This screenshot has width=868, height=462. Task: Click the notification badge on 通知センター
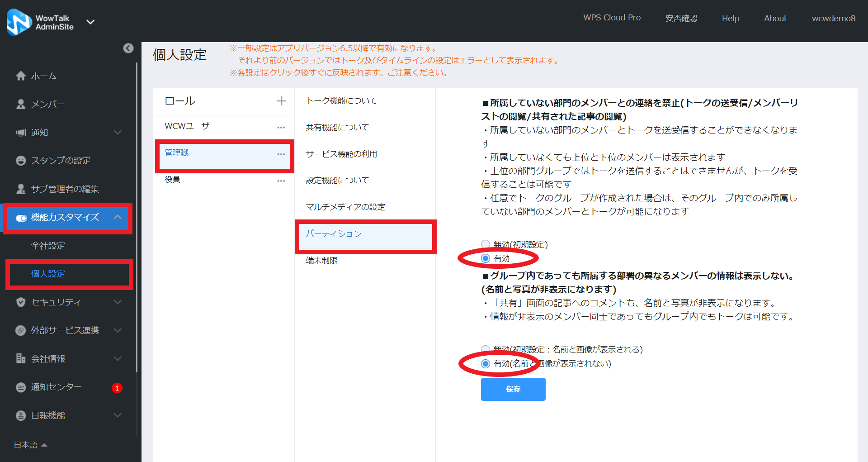pyautogui.click(x=117, y=388)
